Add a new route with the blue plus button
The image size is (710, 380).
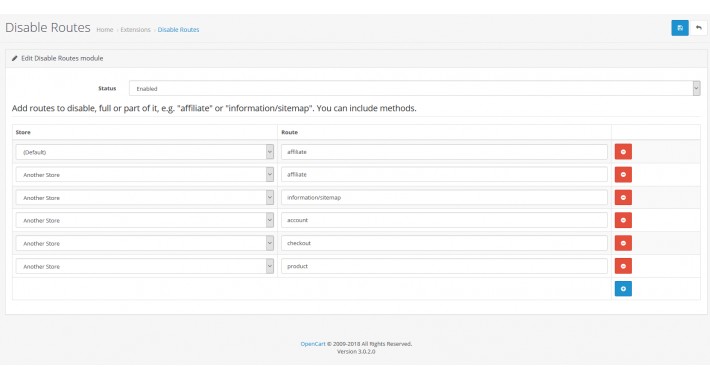pyautogui.click(x=623, y=289)
